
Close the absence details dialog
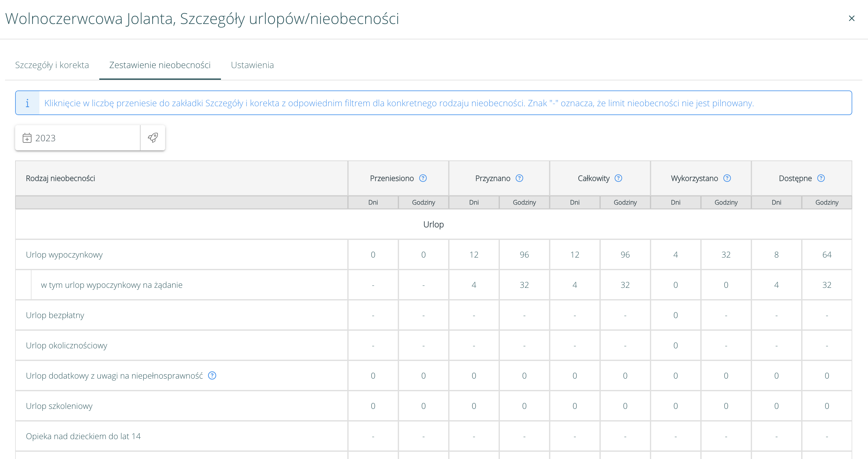click(x=852, y=19)
